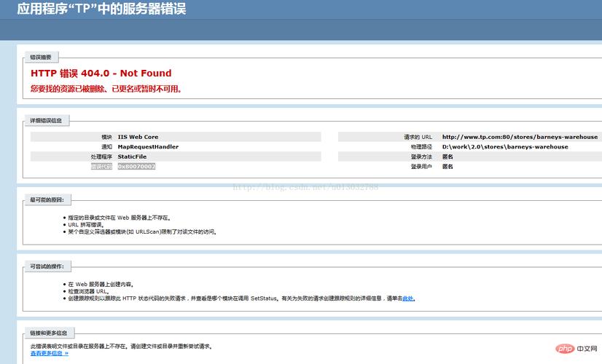Click the '错误摘要' section label
602x364 pixels.
pyautogui.click(x=41, y=58)
